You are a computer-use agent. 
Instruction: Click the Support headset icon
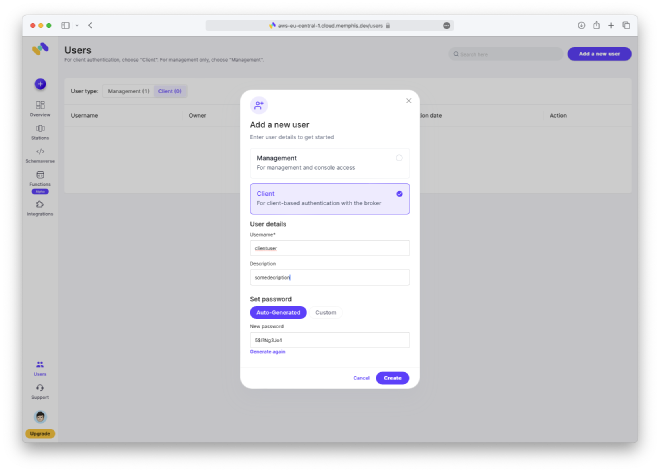40,390
